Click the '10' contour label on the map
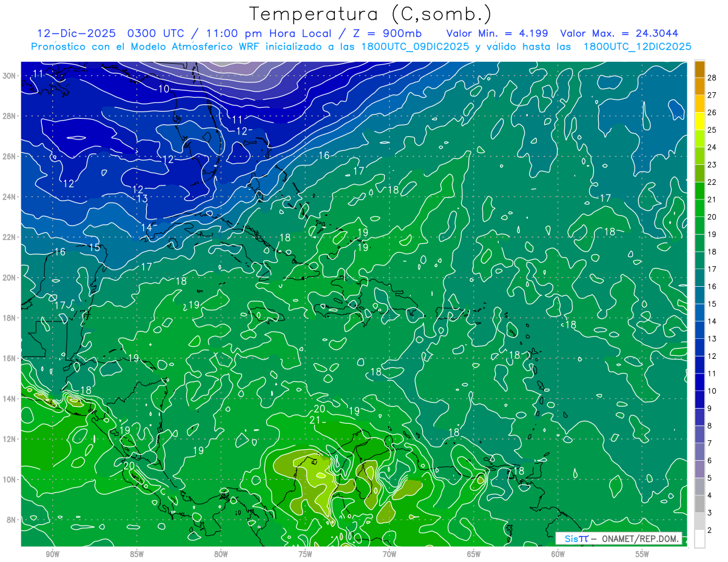The image size is (728, 562). [x=164, y=89]
